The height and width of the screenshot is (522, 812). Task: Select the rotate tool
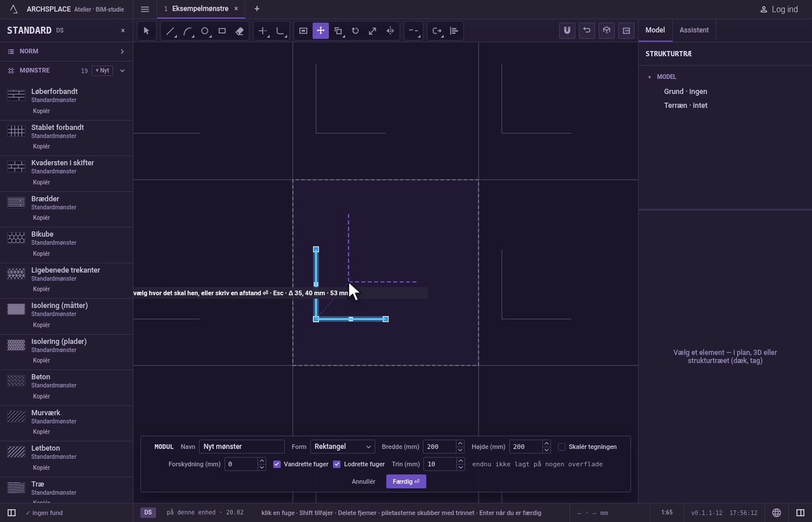point(356,31)
